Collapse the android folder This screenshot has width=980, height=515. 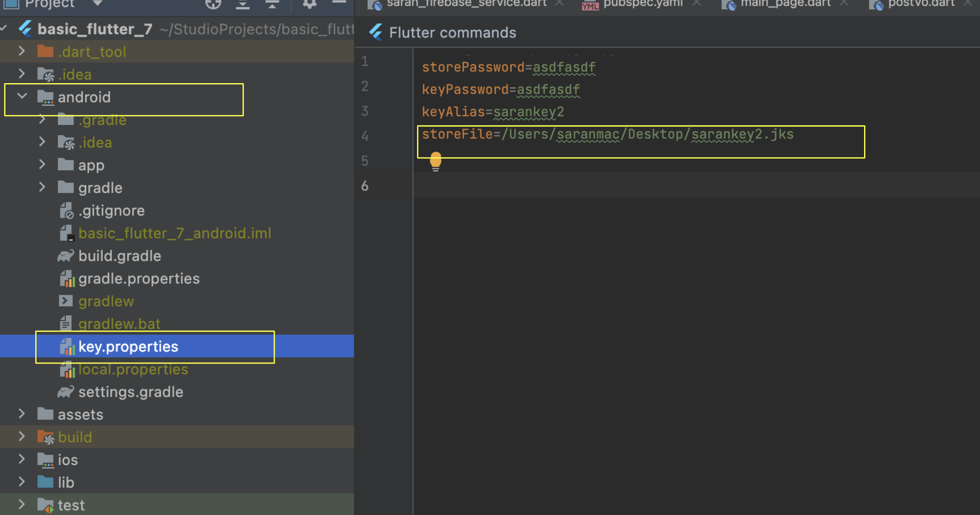(22, 97)
